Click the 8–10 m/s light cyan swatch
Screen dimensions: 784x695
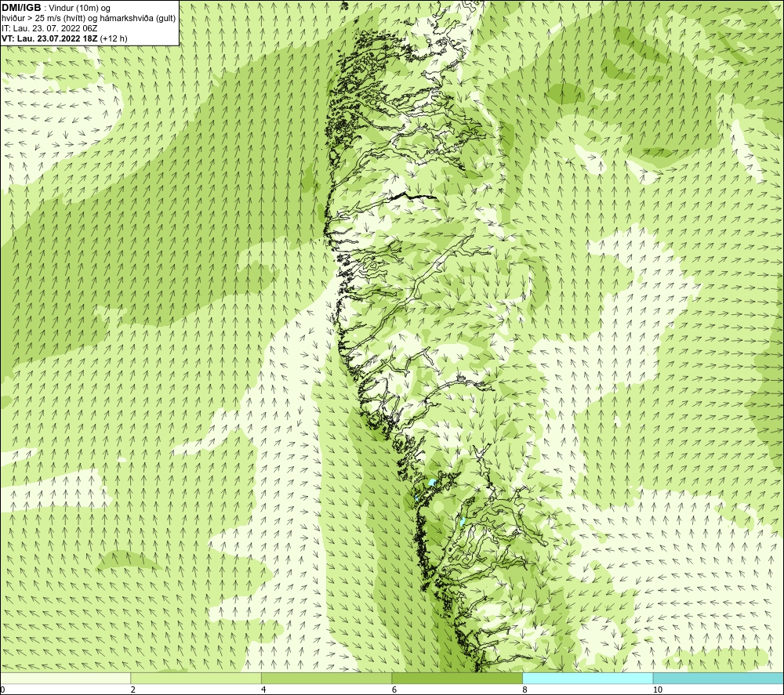(x=587, y=678)
